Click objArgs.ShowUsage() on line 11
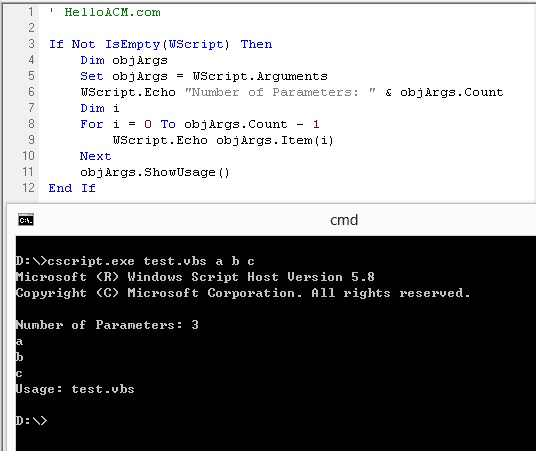Image resolution: width=536 pixels, height=451 pixels. [155, 172]
